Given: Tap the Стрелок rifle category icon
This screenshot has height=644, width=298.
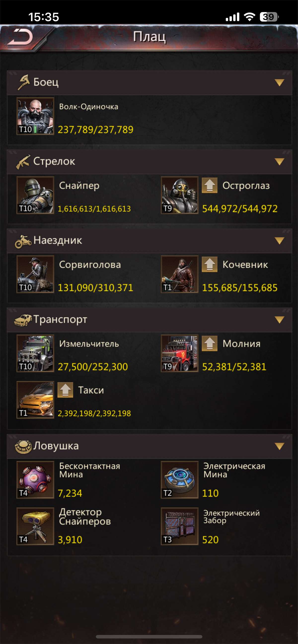Looking at the screenshot, I should point(23,161).
